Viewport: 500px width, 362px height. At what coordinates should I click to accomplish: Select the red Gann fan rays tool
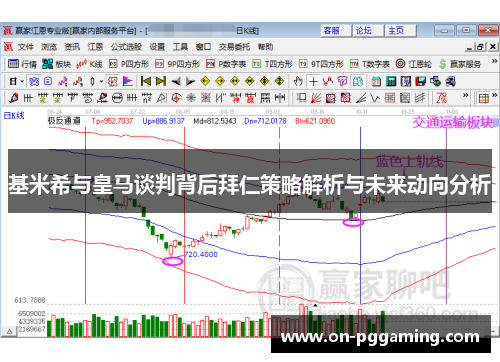[316, 98]
